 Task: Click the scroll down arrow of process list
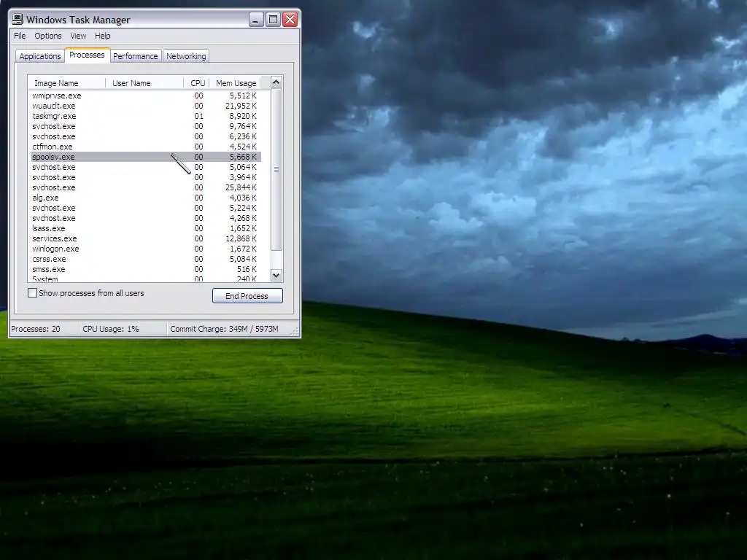click(x=276, y=275)
